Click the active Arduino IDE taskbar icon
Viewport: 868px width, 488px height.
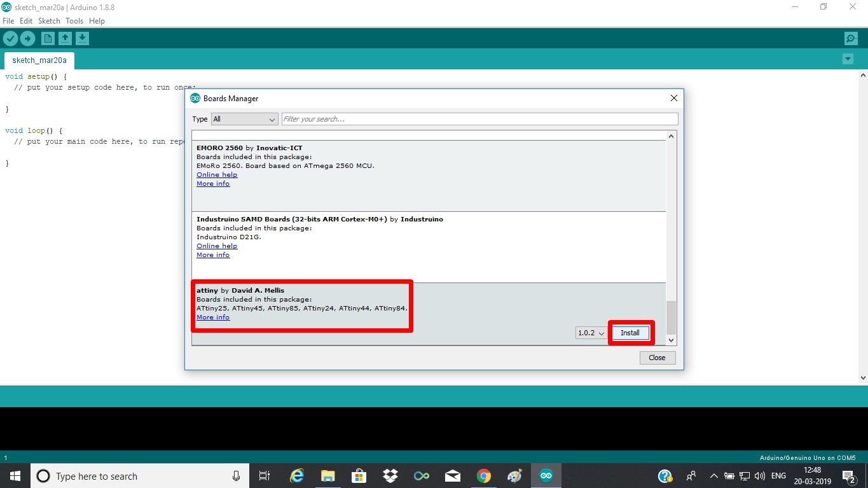coord(546,476)
